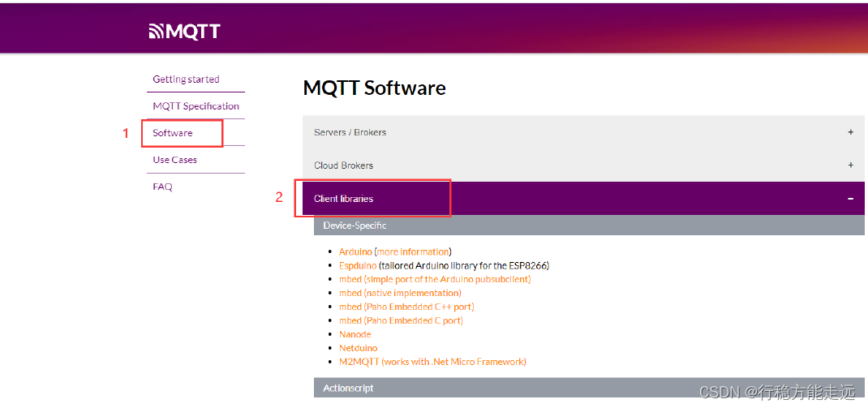The height and width of the screenshot is (408, 868).
Task: Collapse the Client libraries section
Action: coord(583,198)
